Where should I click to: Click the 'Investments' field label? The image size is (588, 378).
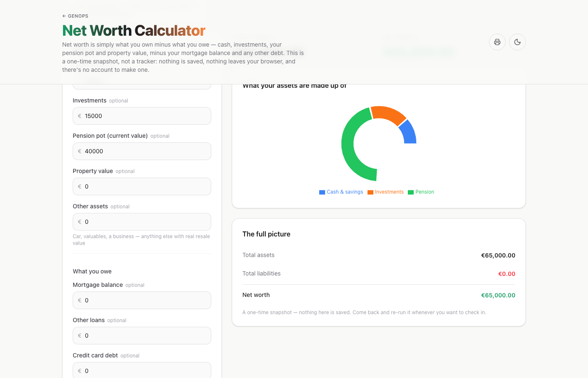click(x=89, y=100)
